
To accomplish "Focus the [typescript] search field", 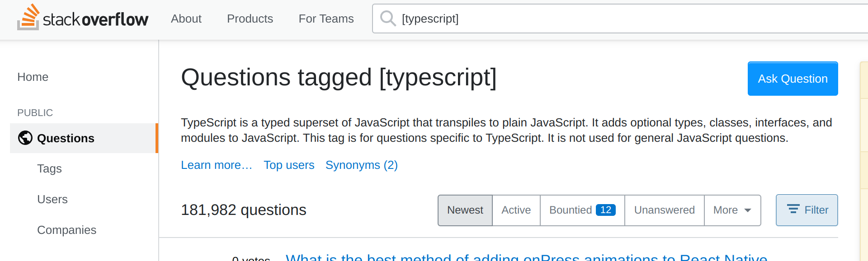I will (x=620, y=19).
